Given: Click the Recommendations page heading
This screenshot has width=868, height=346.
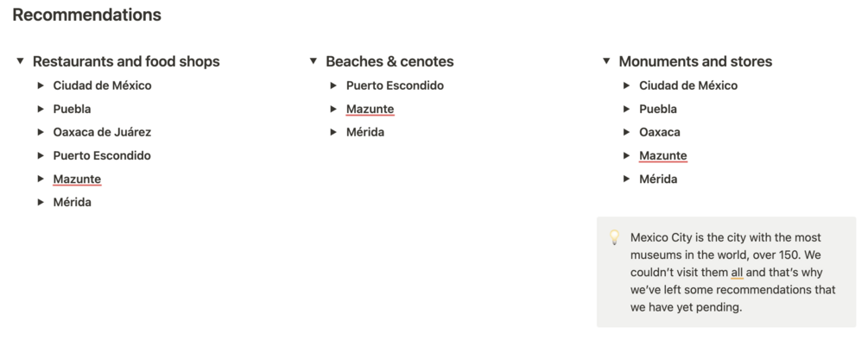Looking at the screenshot, I should pos(87,15).
